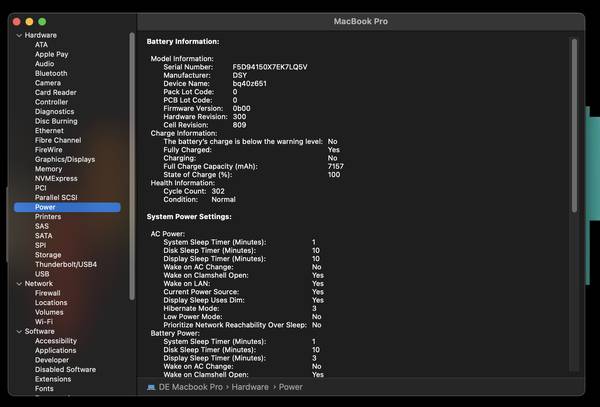Click the Battery Information heading
The image size is (600, 407).
[x=183, y=42]
